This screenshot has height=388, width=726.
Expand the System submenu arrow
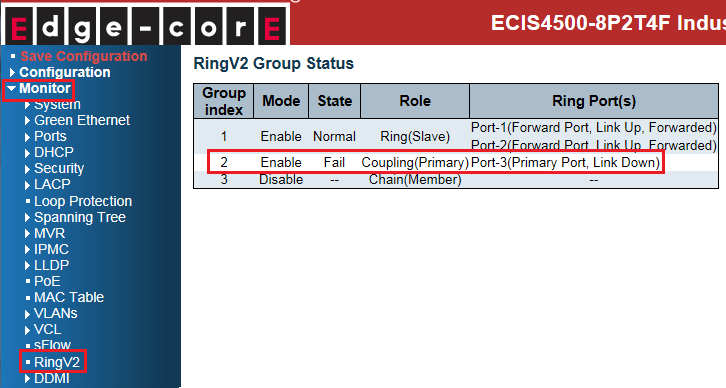(x=27, y=105)
